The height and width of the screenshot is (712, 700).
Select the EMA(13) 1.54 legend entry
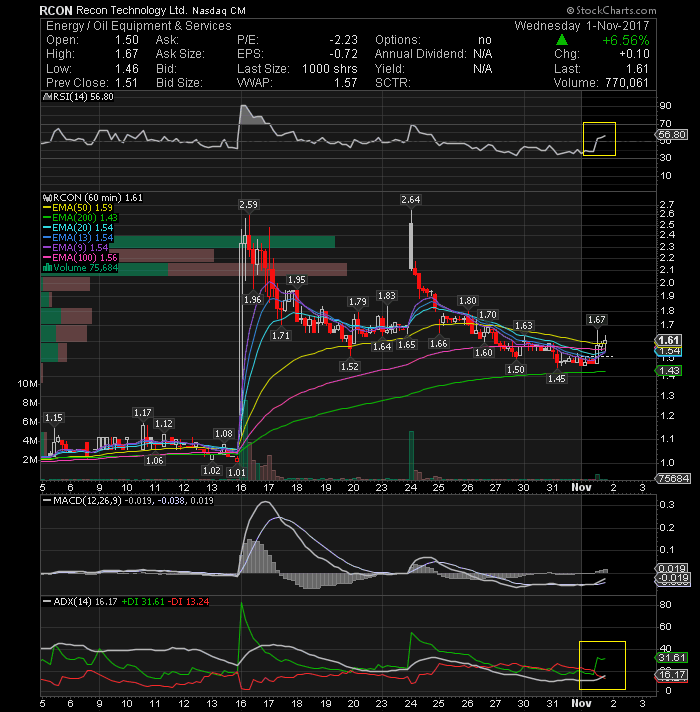pos(78,238)
